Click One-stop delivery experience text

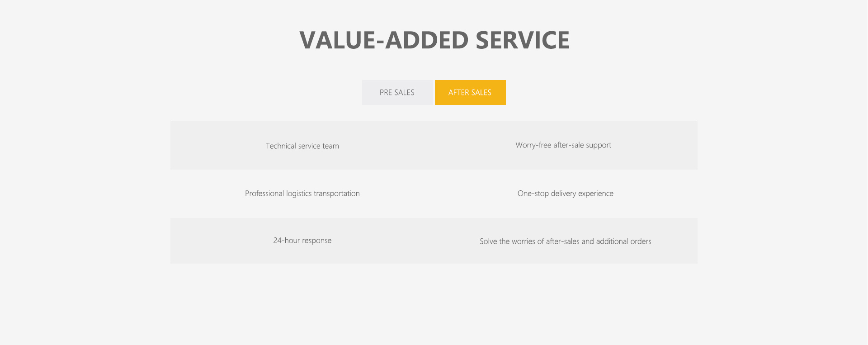[565, 194]
